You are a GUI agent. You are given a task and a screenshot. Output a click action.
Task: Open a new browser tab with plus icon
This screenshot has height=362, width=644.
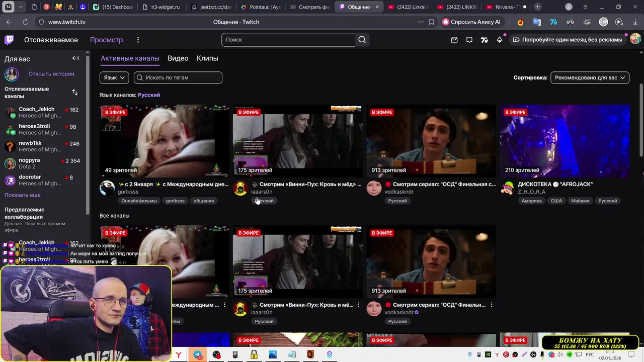click(x=538, y=7)
